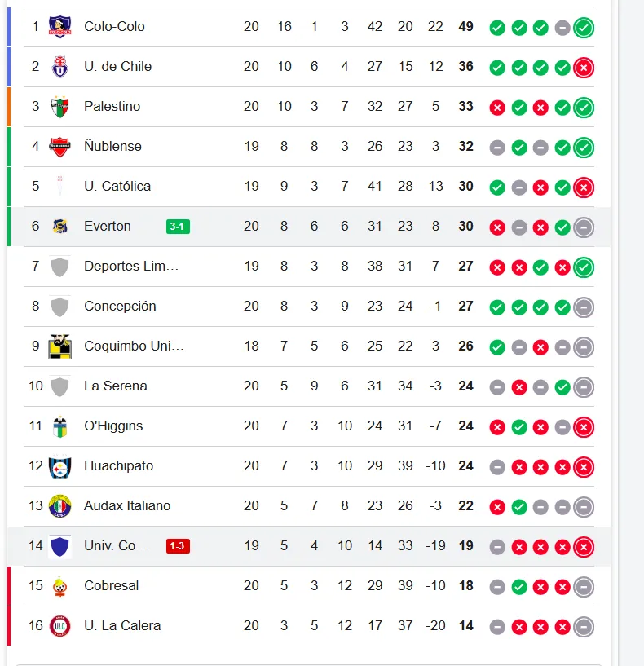Click the Everton team badge
Viewport: 644px width, 666px height.
click(x=60, y=227)
